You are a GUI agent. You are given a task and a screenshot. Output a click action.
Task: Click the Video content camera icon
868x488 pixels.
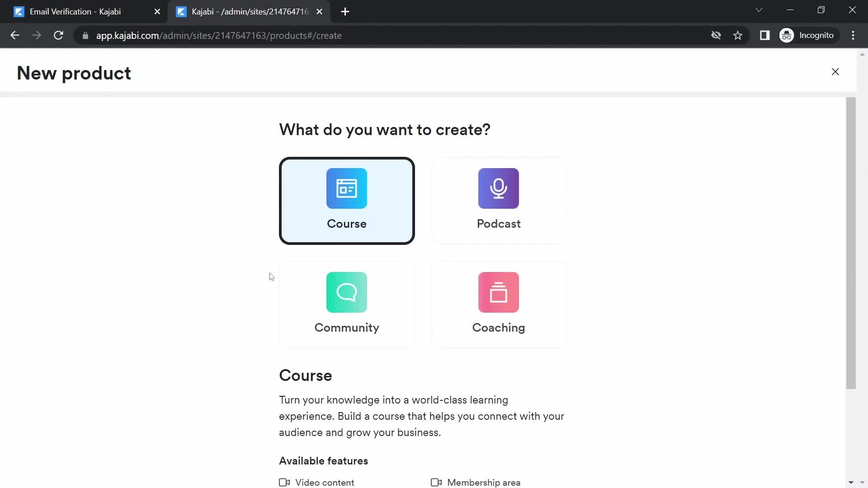coord(284,483)
